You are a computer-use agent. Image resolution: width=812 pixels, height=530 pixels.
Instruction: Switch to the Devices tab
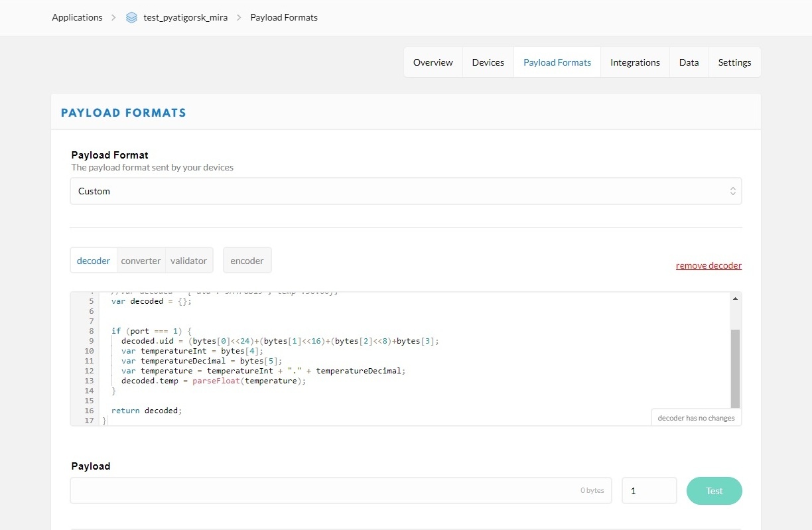(488, 62)
